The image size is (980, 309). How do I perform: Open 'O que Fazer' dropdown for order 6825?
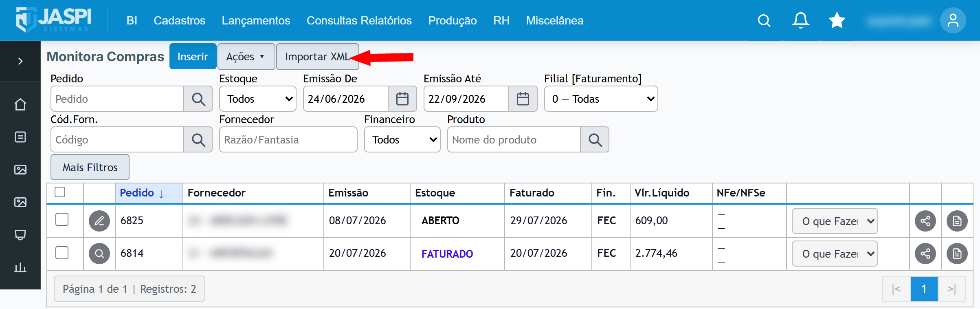[x=835, y=221]
